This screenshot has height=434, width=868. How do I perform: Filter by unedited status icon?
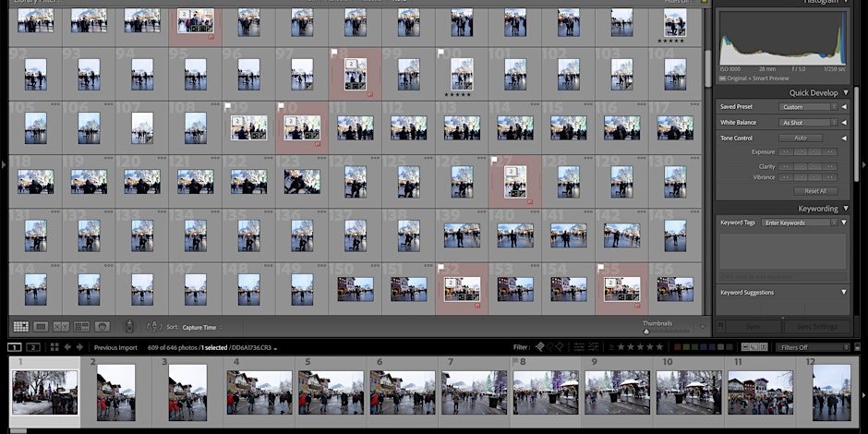[594, 347]
